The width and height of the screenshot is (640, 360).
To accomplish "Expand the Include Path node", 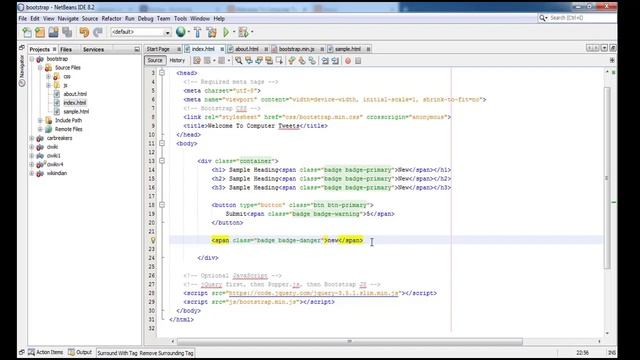I will point(40,120).
